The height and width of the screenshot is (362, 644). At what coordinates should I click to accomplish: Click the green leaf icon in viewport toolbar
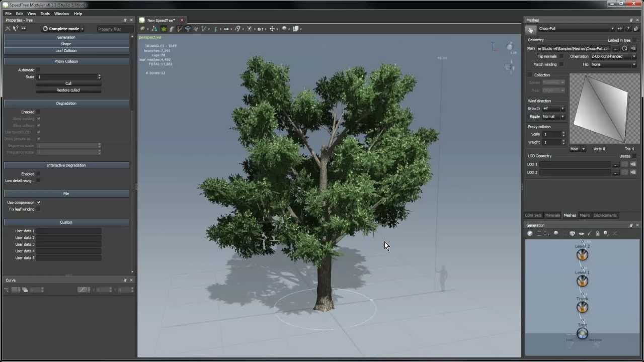164,29
